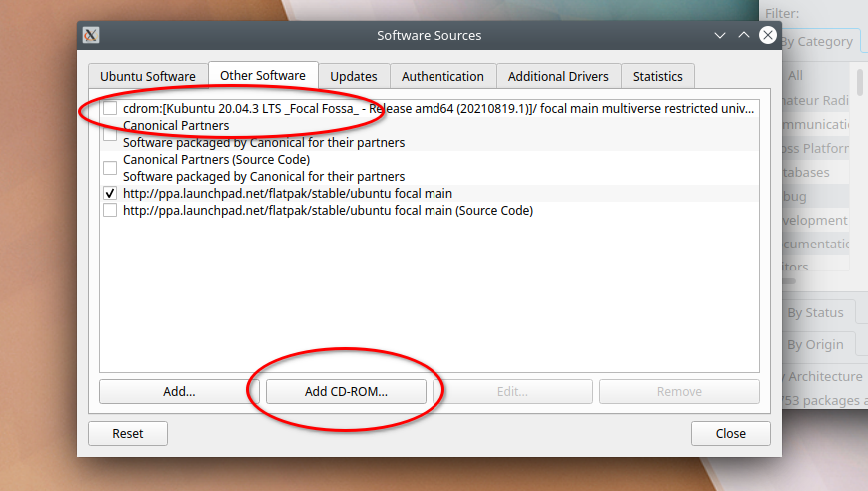Show the Statistics tab
The height and width of the screenshot is (491, 868).
[657, 76]
